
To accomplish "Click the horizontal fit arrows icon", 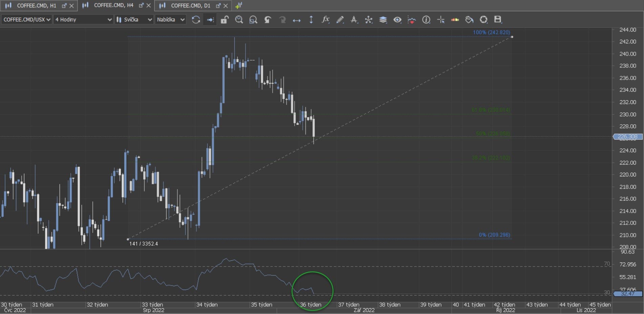I will pyautogui.click(x=297, y=20).
